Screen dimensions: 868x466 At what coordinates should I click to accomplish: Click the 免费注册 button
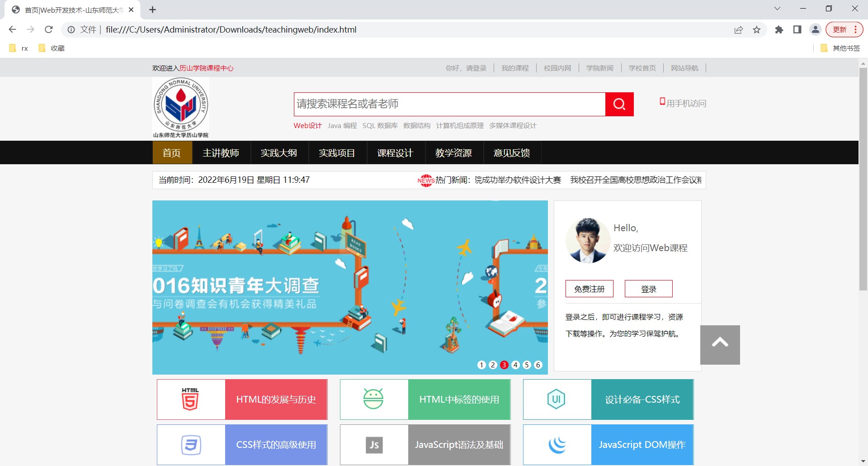[590, 289]
